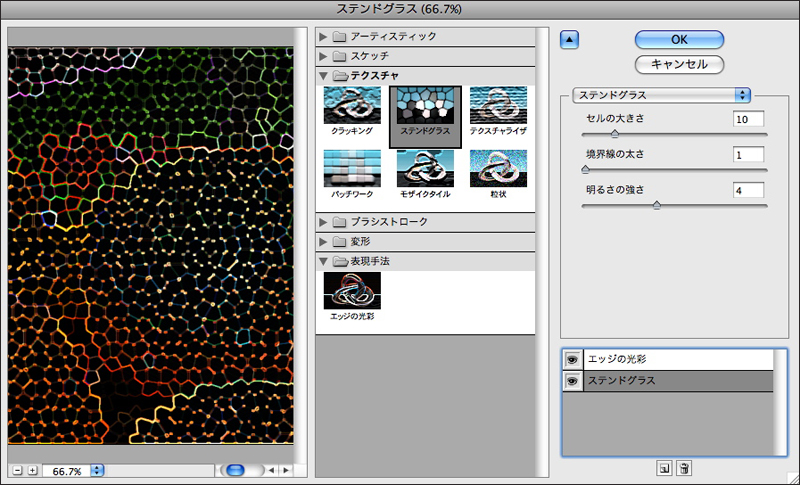The width and height of the screenshot is (800, 485).
Task: Click the キャンセル button
Action: (x=679, y=64)
